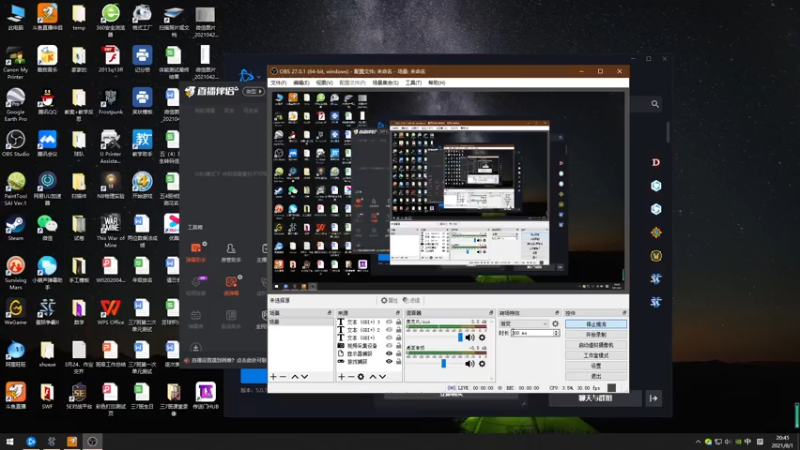Mute the 桌面音频 speaker icon
Viewport: 800px width, 450px height.
pyautogui.click(x=470, y=364)
